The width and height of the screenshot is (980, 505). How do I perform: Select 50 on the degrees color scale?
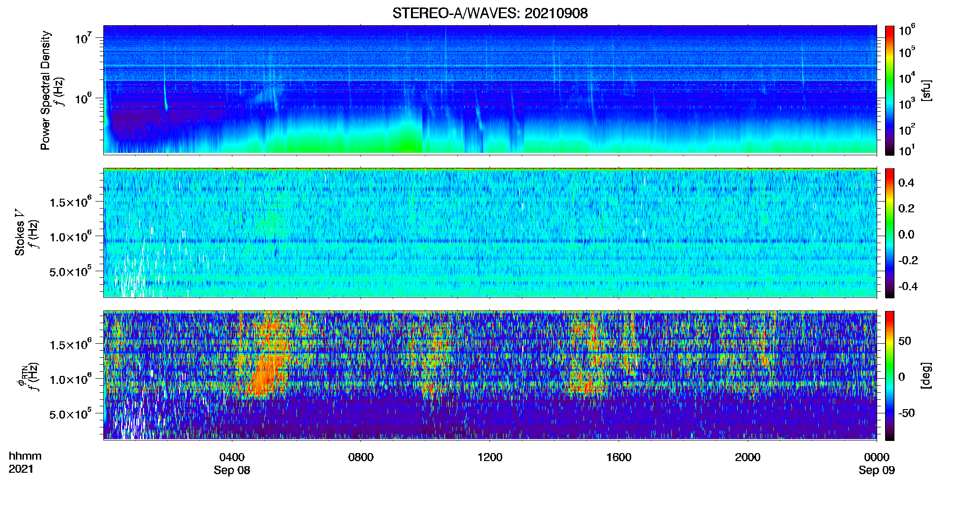click(905, 341)
